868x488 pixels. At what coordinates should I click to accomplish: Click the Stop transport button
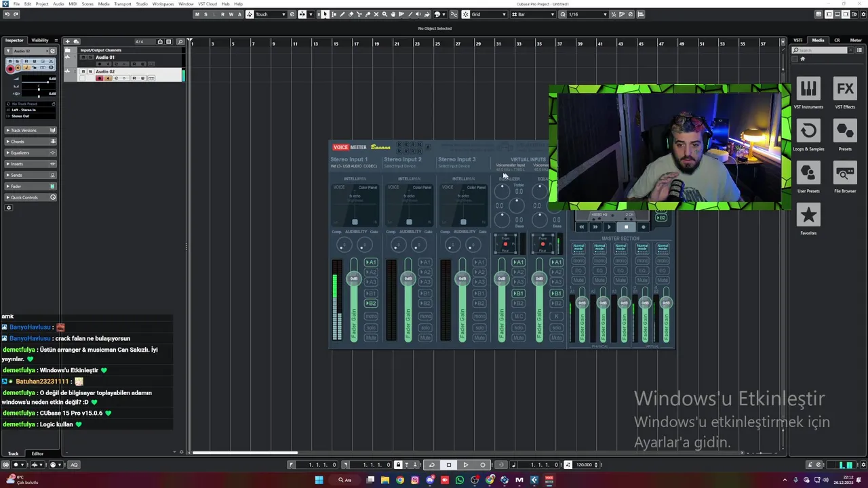point(448,465)
